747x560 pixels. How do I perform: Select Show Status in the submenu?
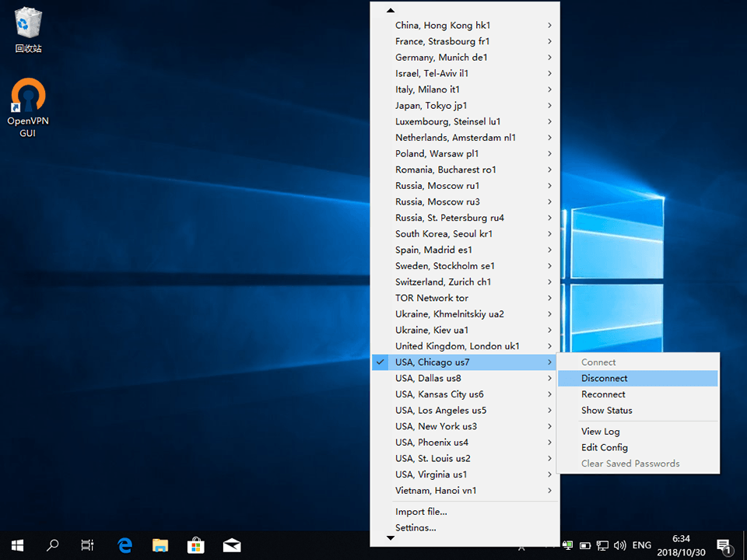[637, 411]
